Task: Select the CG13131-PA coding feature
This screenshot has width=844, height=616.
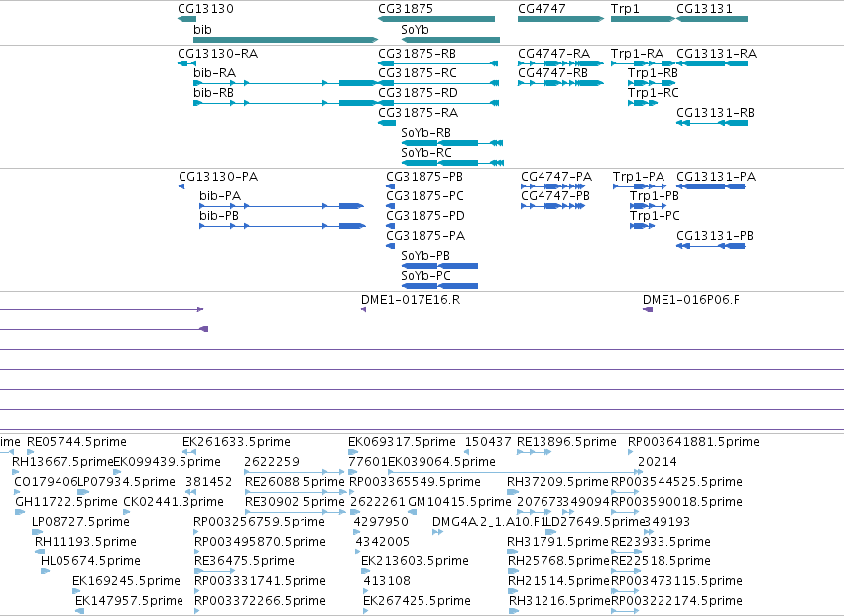Action: point(711,186)
